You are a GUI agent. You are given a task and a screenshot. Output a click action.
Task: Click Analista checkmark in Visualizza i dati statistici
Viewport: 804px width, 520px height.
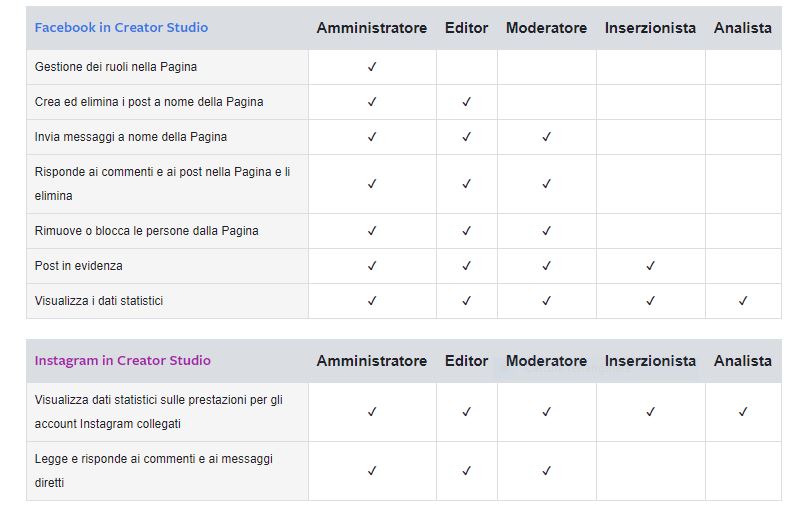point(742,301)
